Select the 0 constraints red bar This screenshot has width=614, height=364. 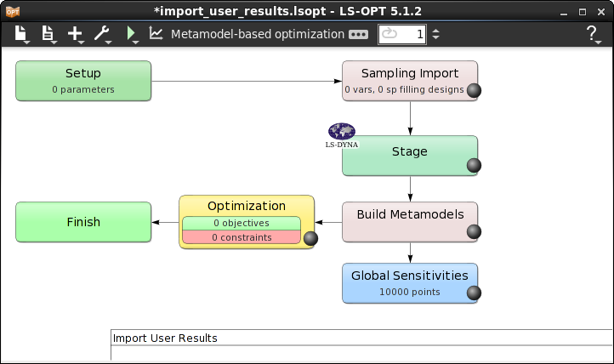coord(242,237)
